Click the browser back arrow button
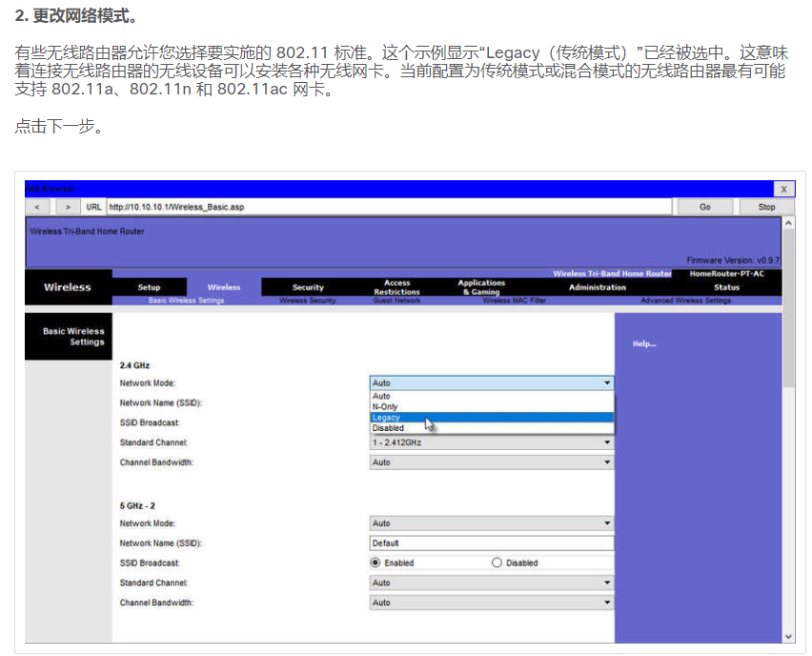The width and height of the screenshot is (812, 656). [x=37, y=206]
